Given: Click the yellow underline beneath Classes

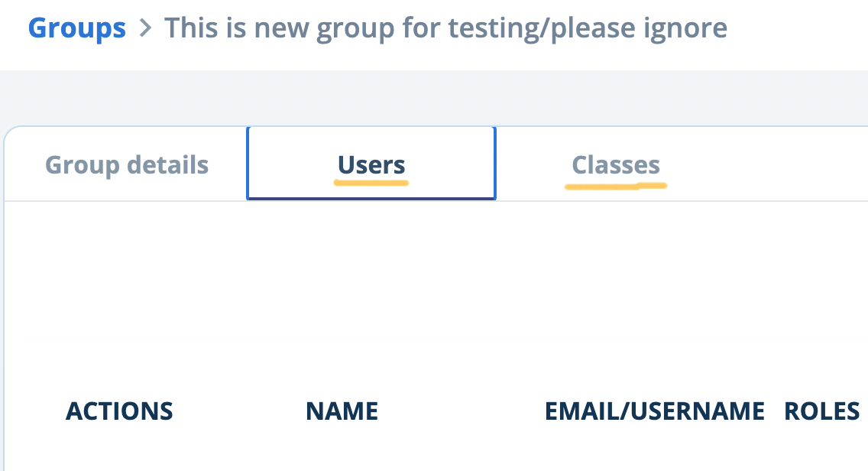Looking at the screenshot, I should [x=616, y=185].
